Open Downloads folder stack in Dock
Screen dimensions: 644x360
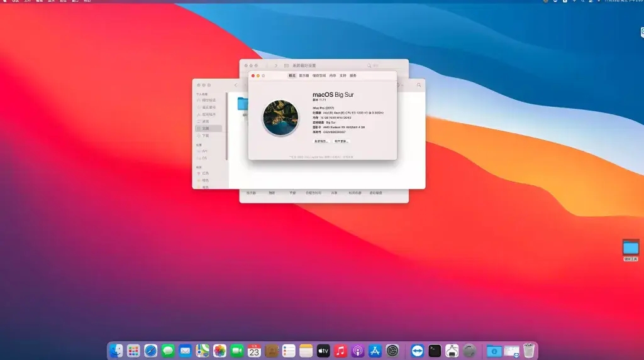494,351
